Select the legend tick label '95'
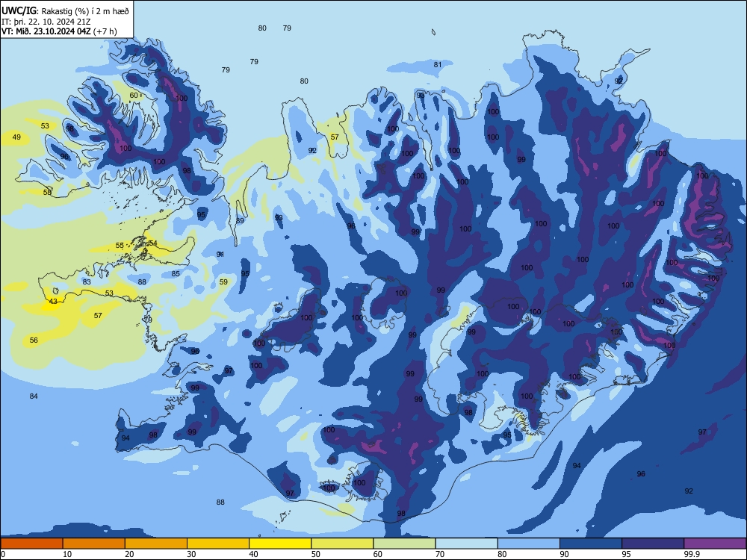Screen dimensions: 747x560 pyautogui.click(x=626, y=554)
